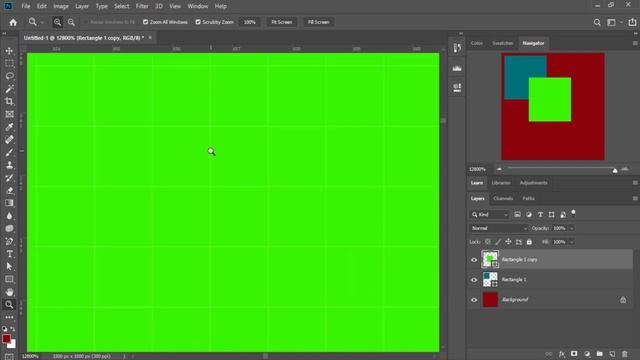Select the Brush tool
The image size is (640, 360).
click(9, 152)
